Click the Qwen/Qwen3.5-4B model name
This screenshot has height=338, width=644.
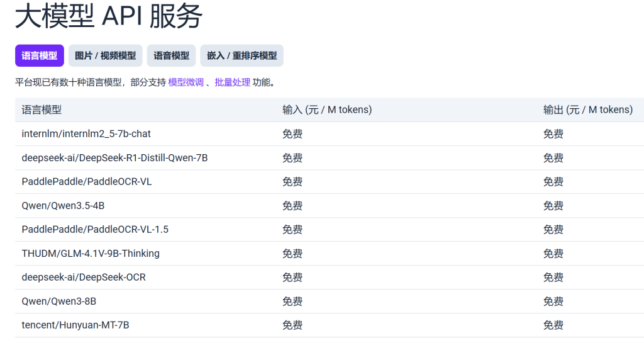pyautogui.click(x=63, y=206)
